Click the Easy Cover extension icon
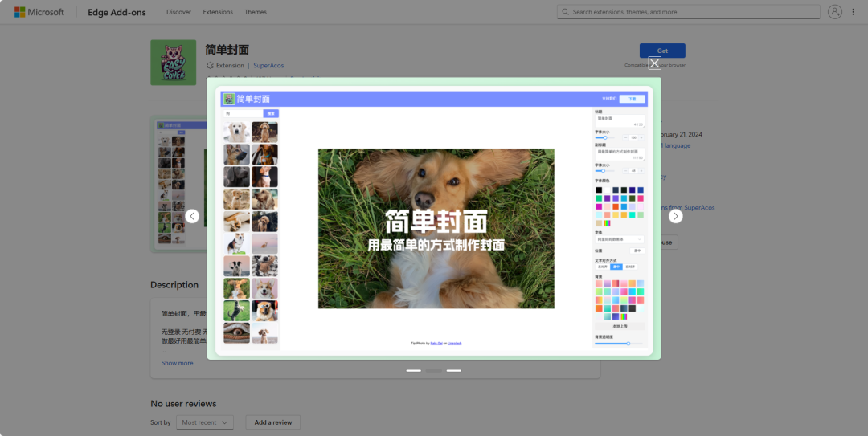Screen dimensions: 868x436 click(x=174, y=63)
